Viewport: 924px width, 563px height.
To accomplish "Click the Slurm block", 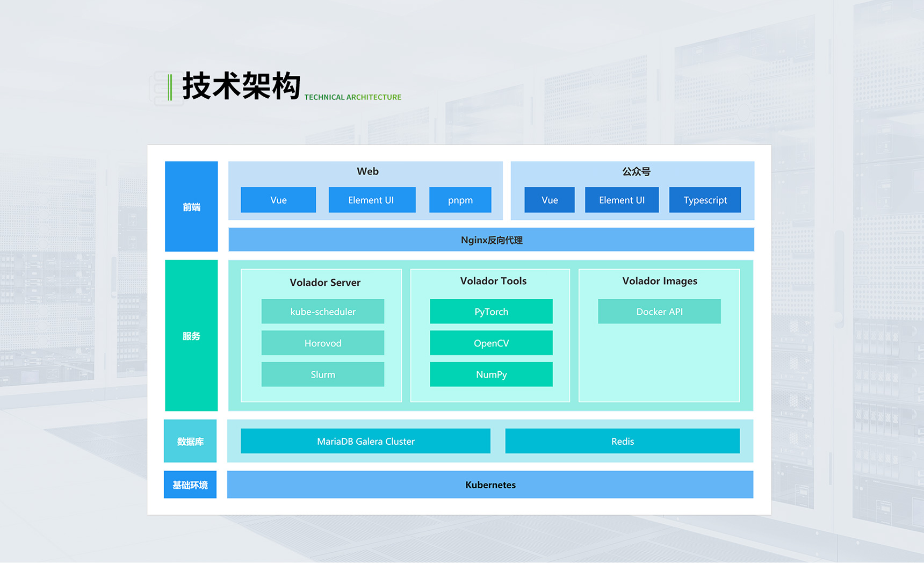I will 323,374.
